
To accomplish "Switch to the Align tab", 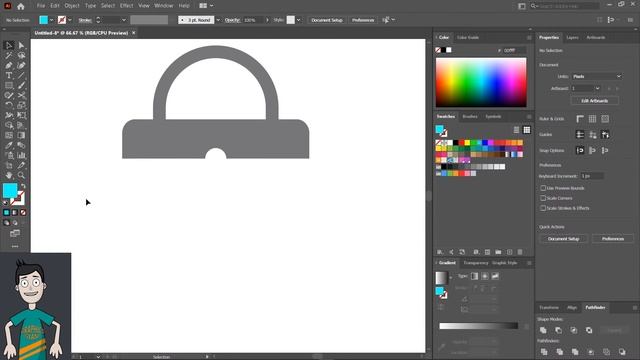I will point(572,307).
